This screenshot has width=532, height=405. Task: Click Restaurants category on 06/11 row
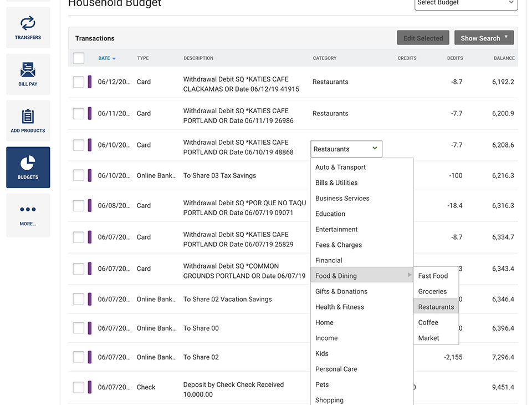[330, 114]
